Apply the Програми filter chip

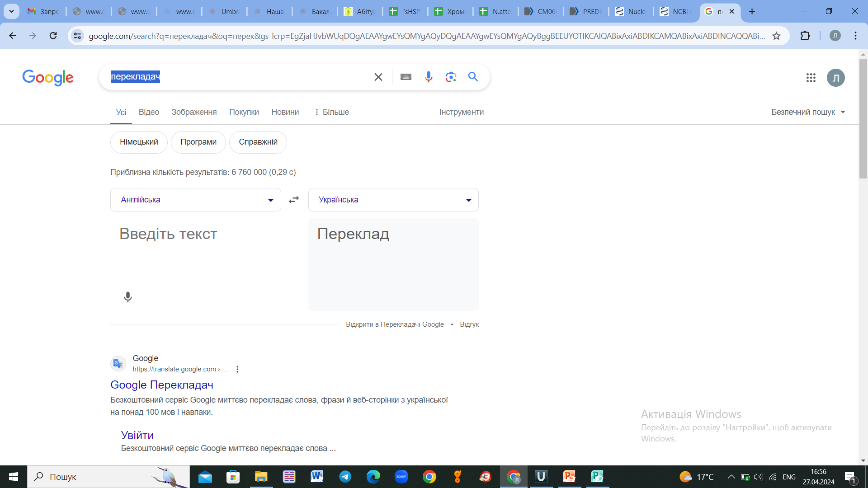198,142
